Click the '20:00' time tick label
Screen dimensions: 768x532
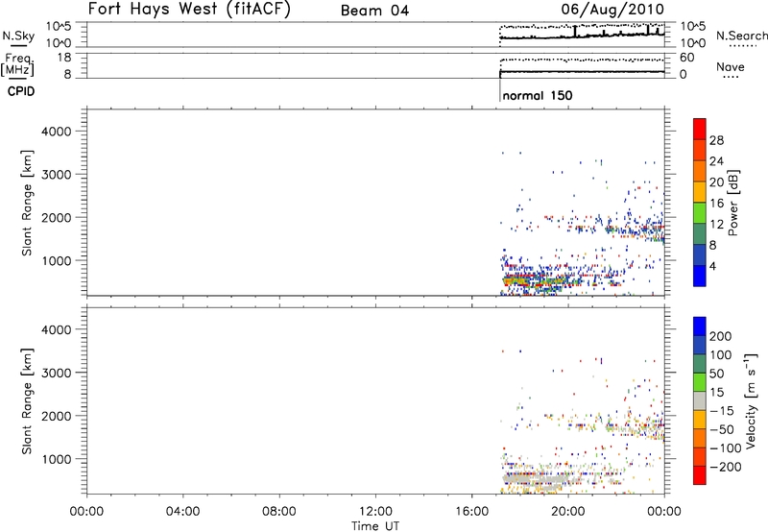coord(568,512)
